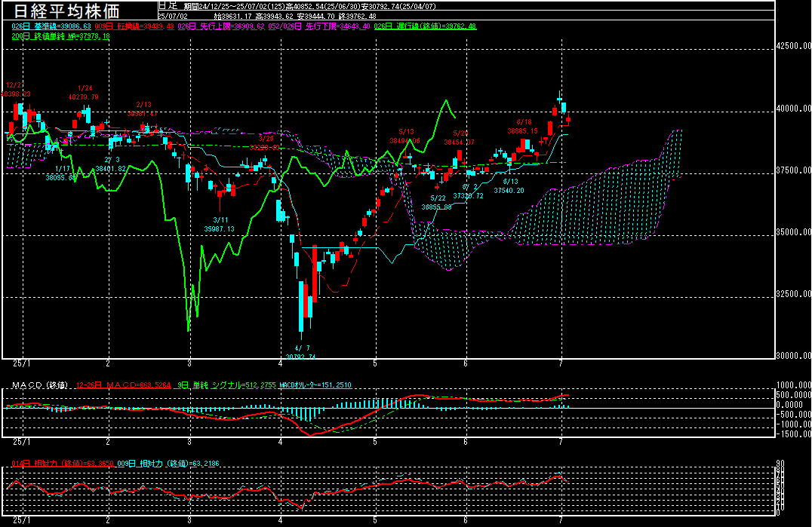Click month 2 label under MACD panel
Screen dimensions: 812x527
(x=108, y=443)
